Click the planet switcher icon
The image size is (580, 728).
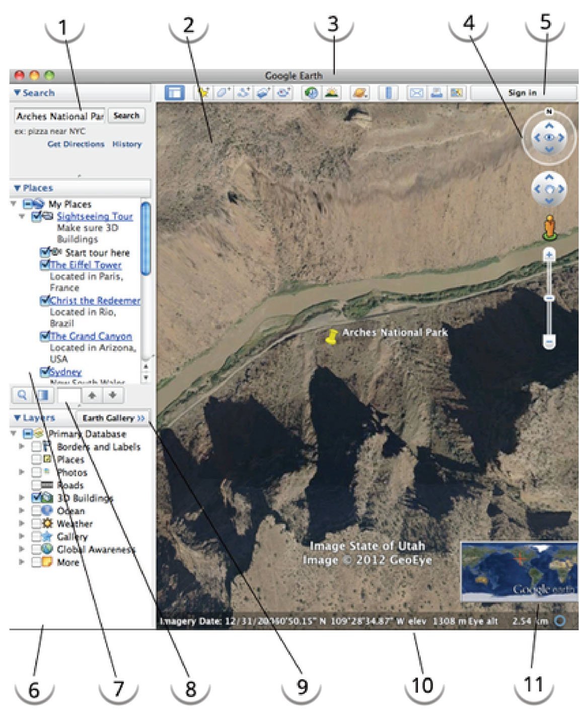point(359,93)
